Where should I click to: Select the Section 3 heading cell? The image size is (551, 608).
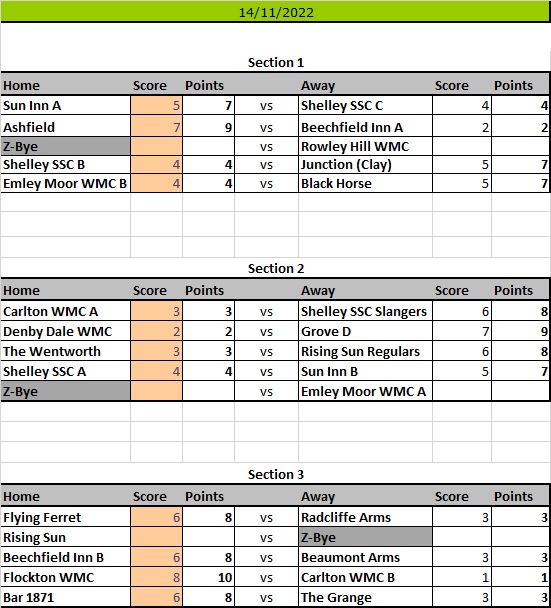coord(275,474)
